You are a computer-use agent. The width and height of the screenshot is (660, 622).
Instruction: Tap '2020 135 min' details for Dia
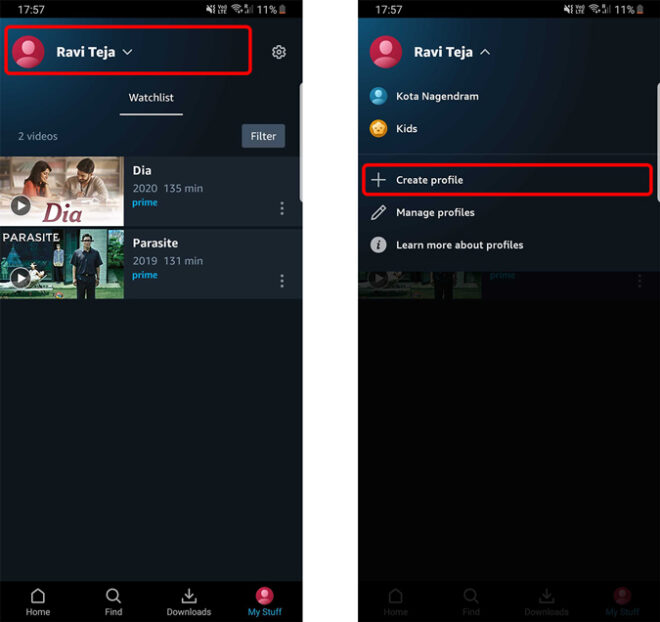point(168,188)
